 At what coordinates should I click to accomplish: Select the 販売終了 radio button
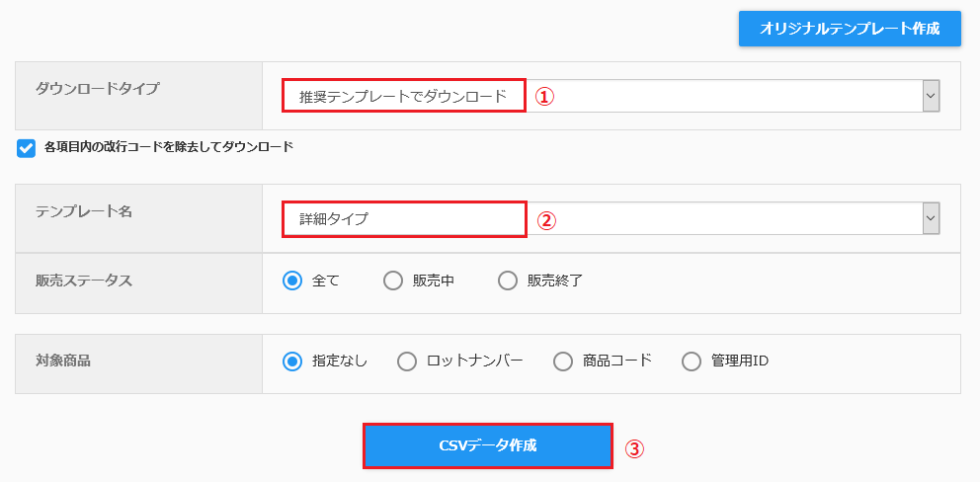508,281
